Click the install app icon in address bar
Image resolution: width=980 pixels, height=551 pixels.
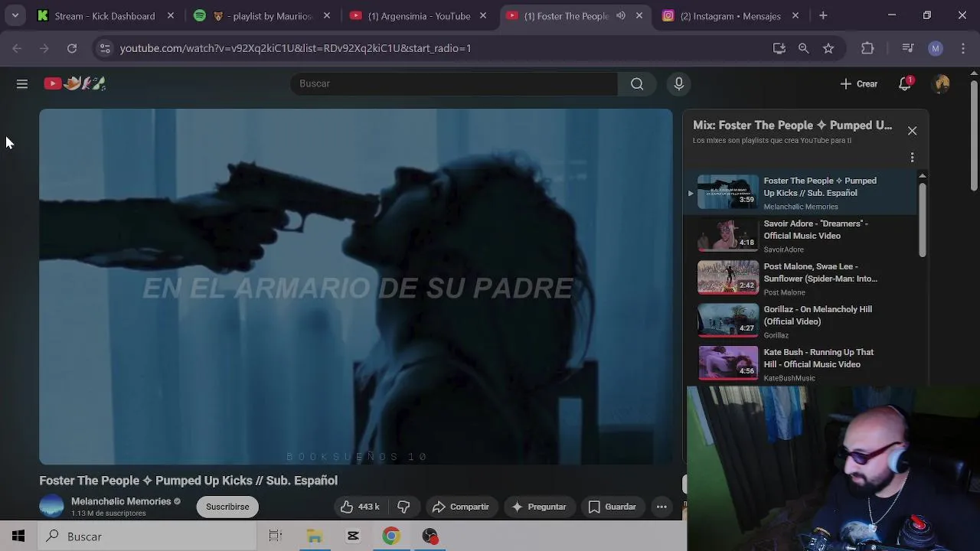779,48
